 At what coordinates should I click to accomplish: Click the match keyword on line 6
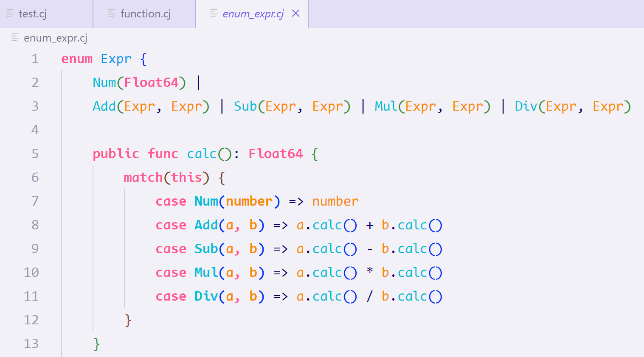pos(143,177)
